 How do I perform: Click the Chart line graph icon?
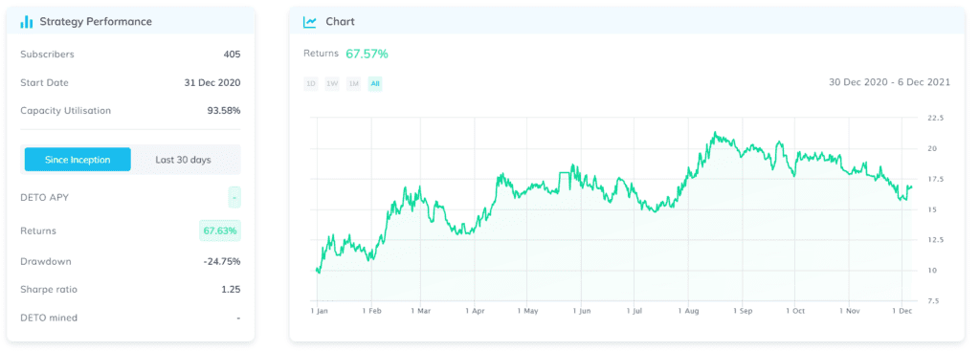point(309,22)
